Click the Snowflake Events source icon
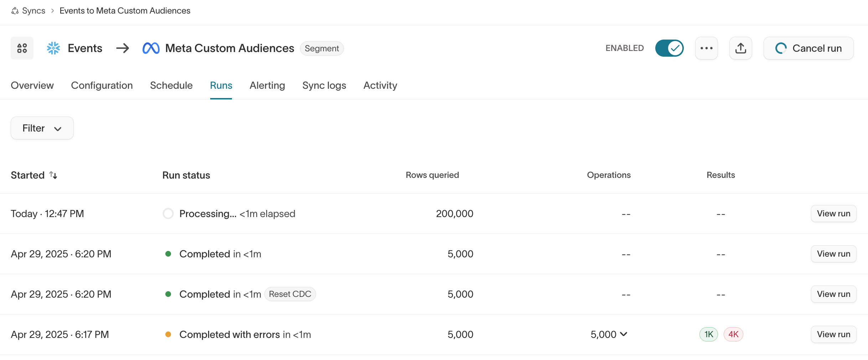This screenshot has width=868, height=360. pyautogui.click(x=53, y=48)
